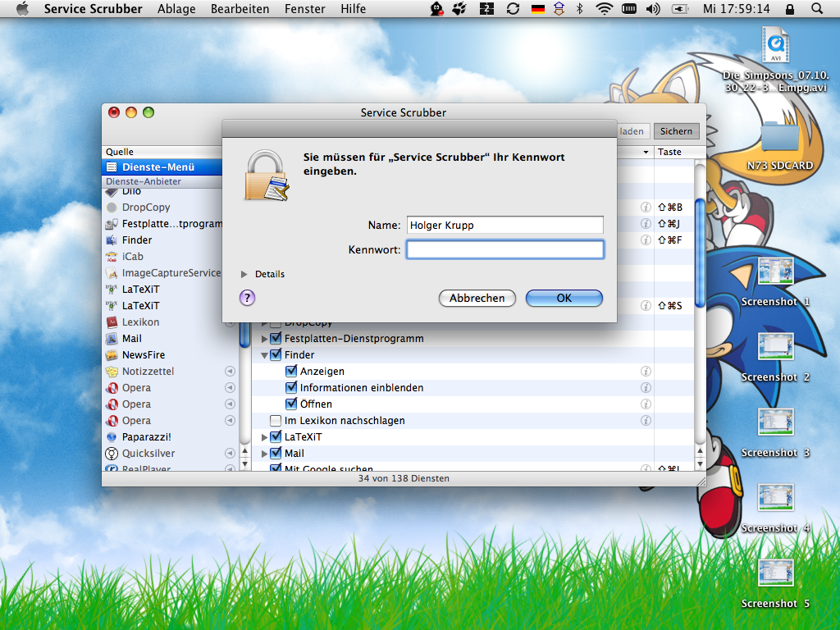Click the Paparazzi! icon
Screen dimensions: 840x630
point(112,437)
